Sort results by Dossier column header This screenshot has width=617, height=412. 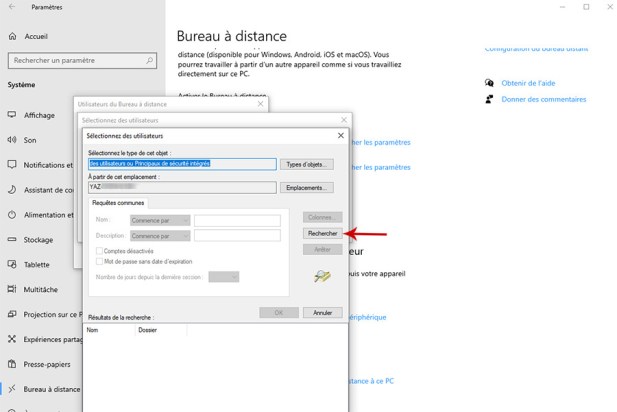tap(161, 330)
